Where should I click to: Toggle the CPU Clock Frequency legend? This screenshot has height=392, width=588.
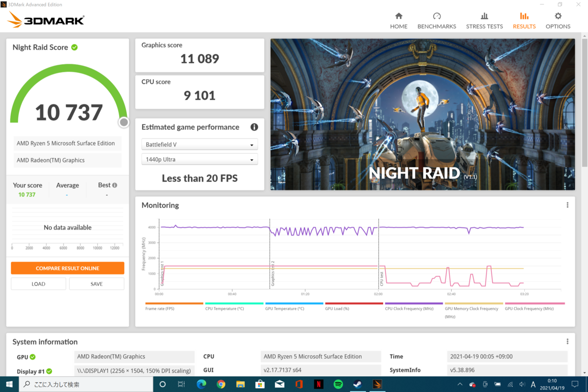(x=414, y=307)
